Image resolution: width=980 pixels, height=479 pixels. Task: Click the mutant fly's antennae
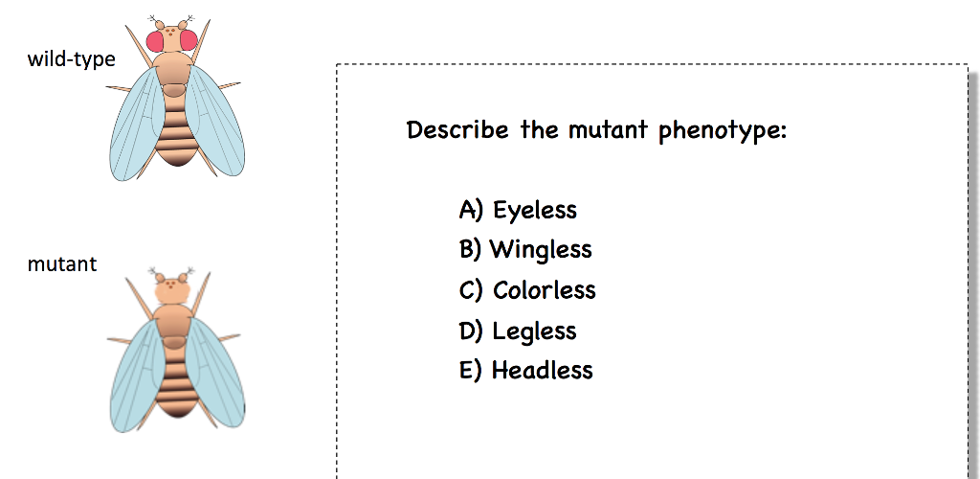coord(173,273)
